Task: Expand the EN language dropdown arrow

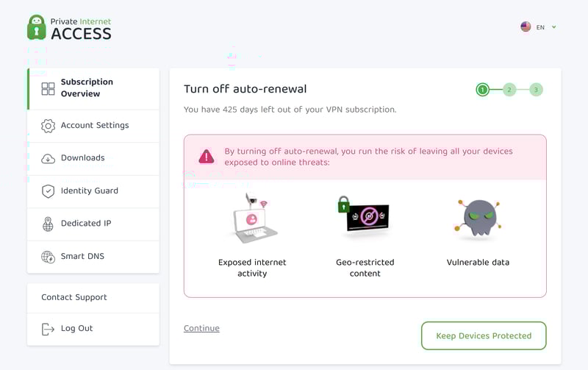Action: tap(554, 27)
